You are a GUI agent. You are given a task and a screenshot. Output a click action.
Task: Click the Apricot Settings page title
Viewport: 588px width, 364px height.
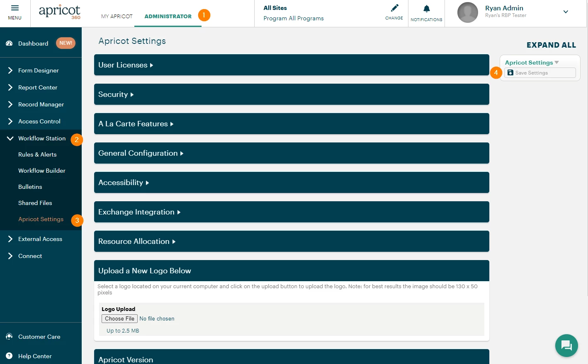click(132, 41)
